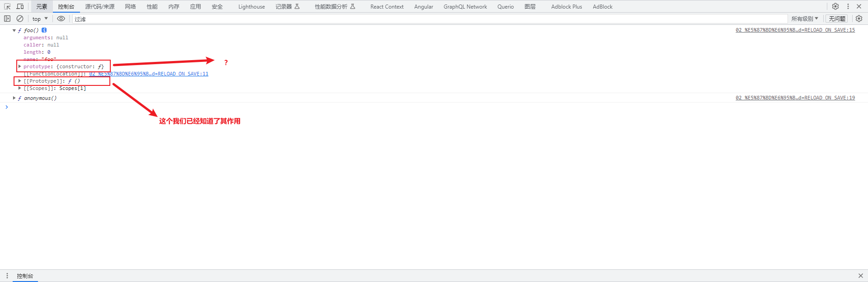Click the blue info icon next to foo()
Viewport: 868px width, 282px height.
click(44, 30)
